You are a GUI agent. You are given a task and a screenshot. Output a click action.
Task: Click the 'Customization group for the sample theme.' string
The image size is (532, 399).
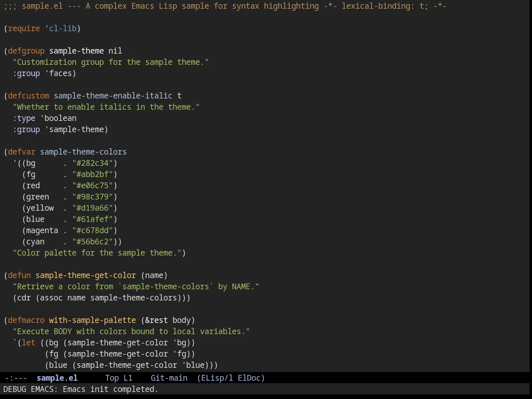pyautogui.click(x=111, y=62)
